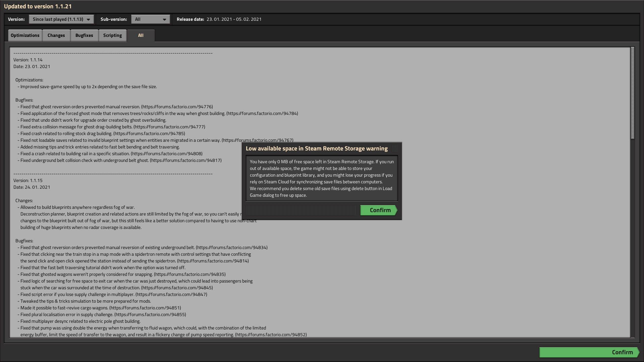Open the Changes tab
The height and width of the screenshot is (362, 644).
tap(56, 35)
